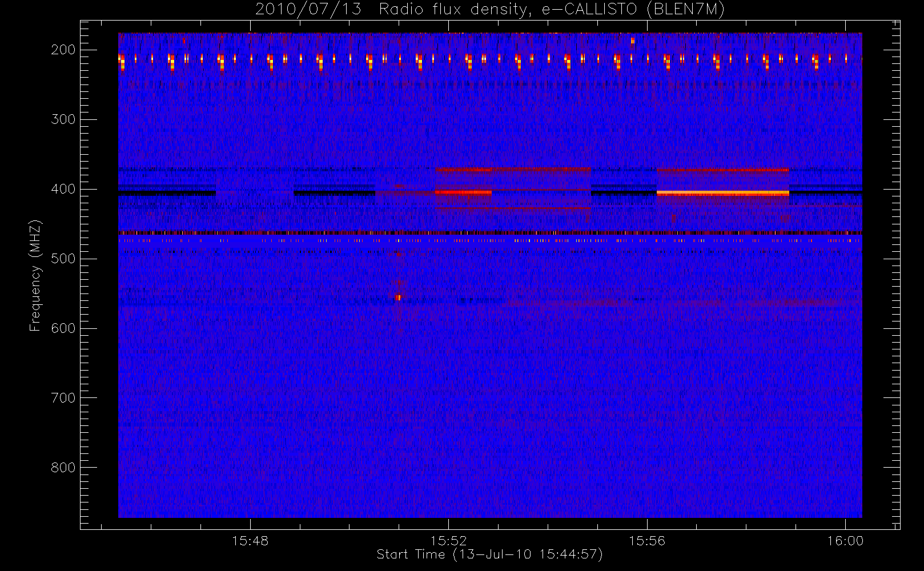Click the 15:52 time tick label
Viewport: 924px width, 571px height.
pos(448,541)
